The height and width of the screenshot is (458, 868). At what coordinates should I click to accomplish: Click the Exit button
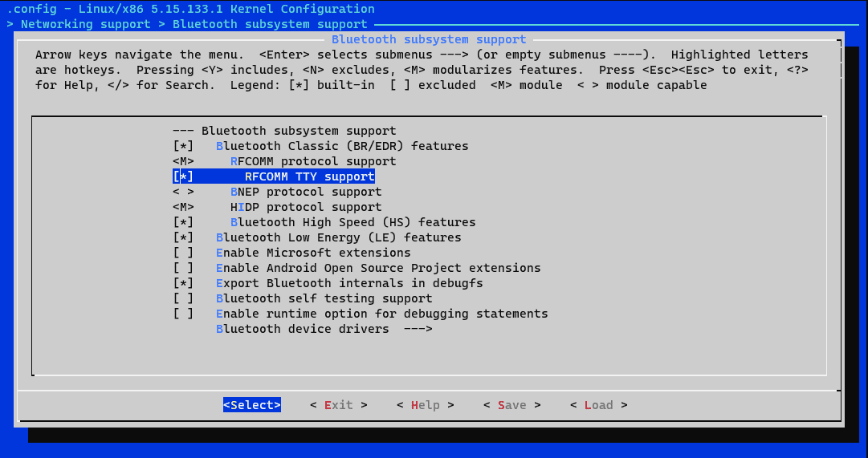[x=339, y=405]
